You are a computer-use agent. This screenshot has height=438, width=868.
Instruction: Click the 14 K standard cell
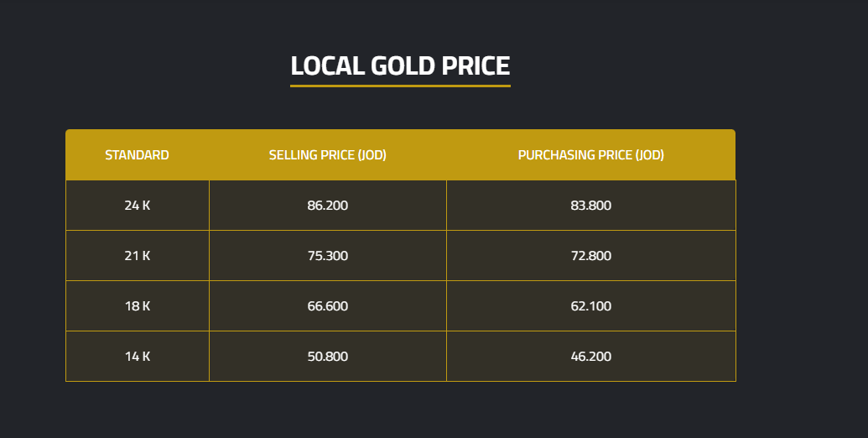(x=137, y=357)
